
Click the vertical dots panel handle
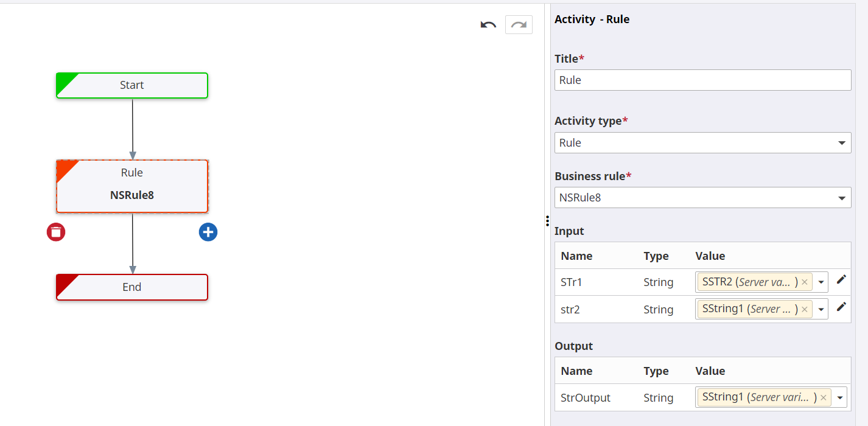(x=547, y=221)
